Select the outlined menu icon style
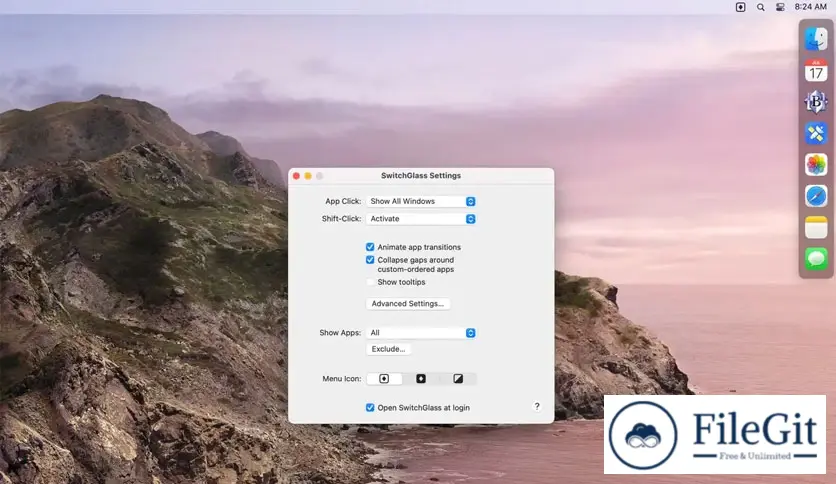 point(384,378)
